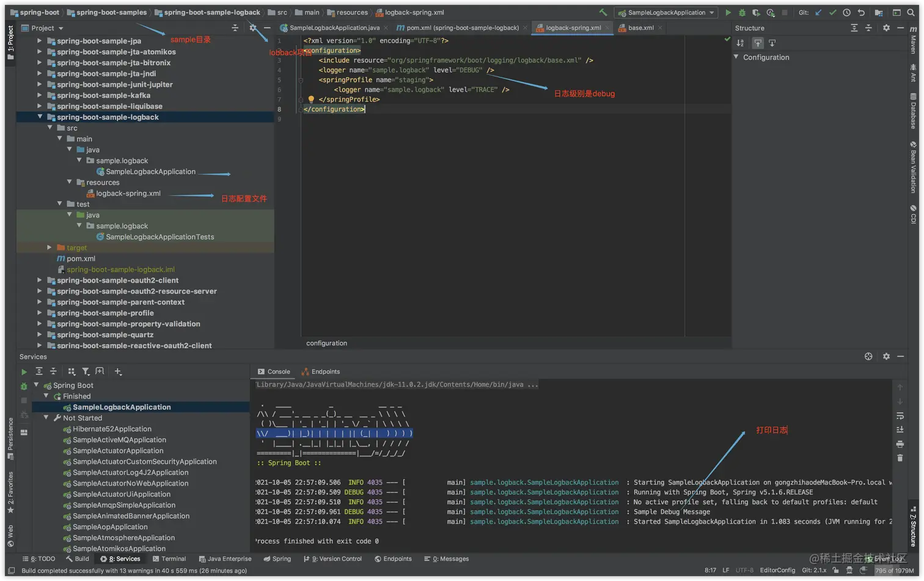Open the Version Control tool window

coord(332,559)
